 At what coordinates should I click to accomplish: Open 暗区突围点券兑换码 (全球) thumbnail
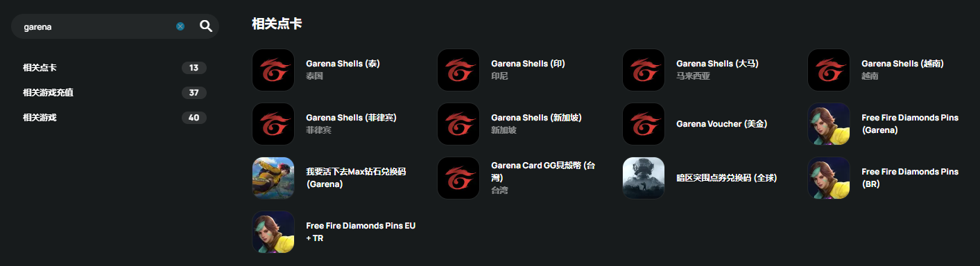tap(644, 178)
